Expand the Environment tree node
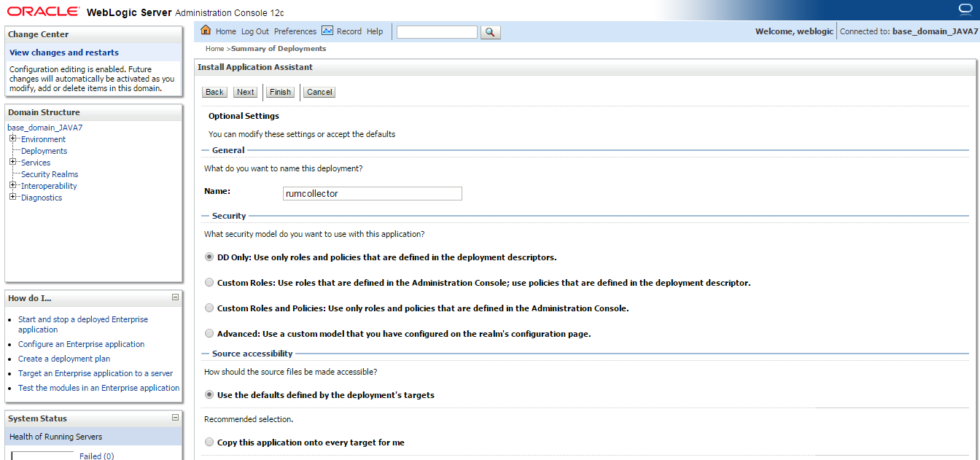This screenshot has width=980, height=460. click(13, 139)
